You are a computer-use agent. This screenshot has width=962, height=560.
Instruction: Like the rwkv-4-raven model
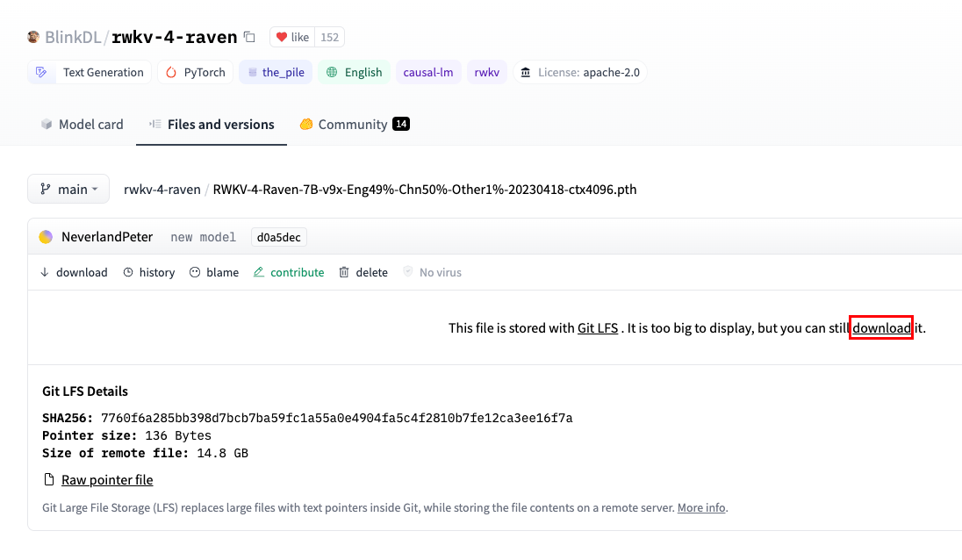point(292,37)
